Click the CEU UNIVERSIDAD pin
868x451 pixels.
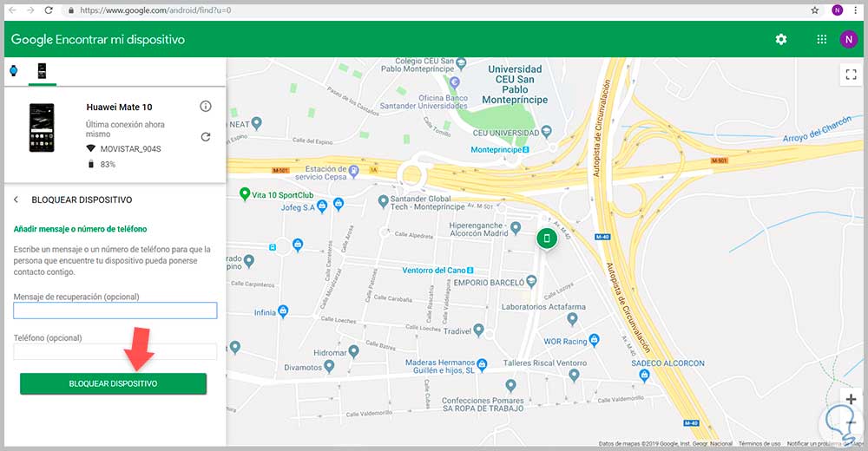546,131
